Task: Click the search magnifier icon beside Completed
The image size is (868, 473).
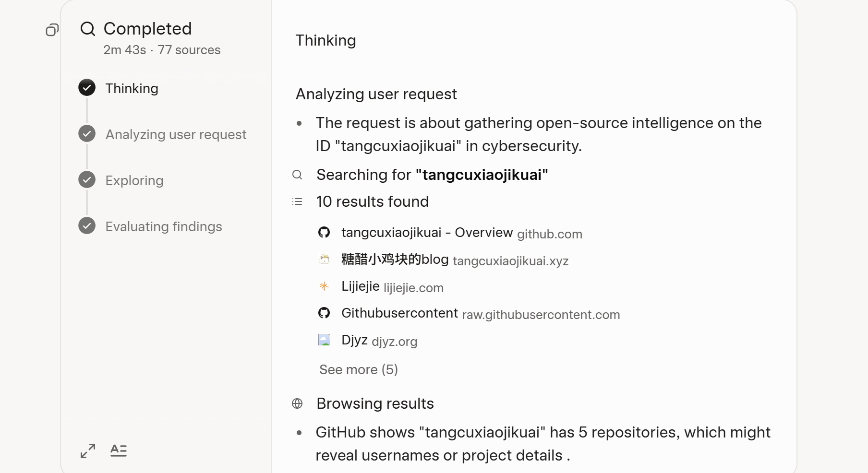Action: [x=88, y=29]
